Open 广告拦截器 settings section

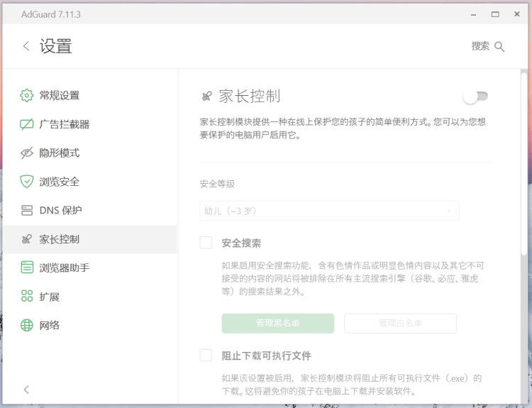click(x=90, y=124)
